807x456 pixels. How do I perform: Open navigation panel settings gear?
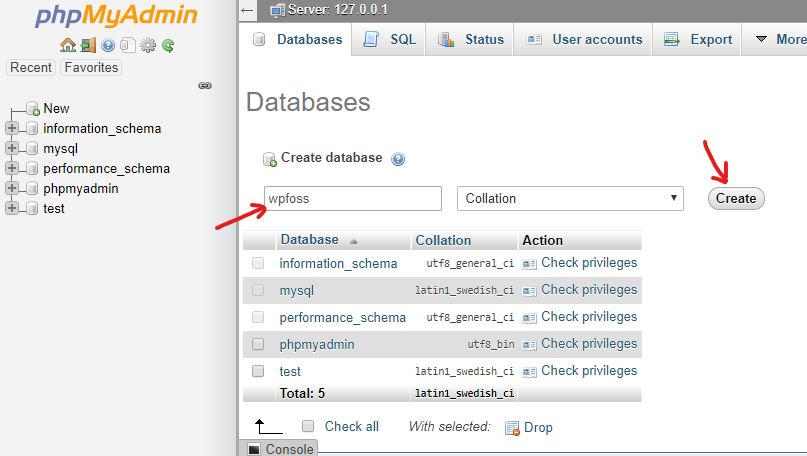(148, 45)
